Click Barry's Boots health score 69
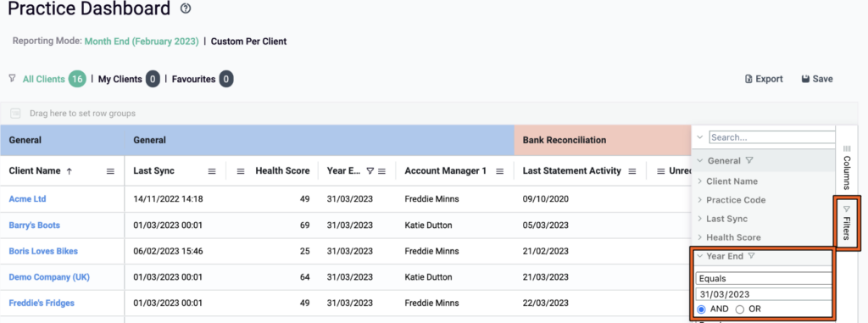The width and height of the screenshot is (868, 323). (304, 225)
